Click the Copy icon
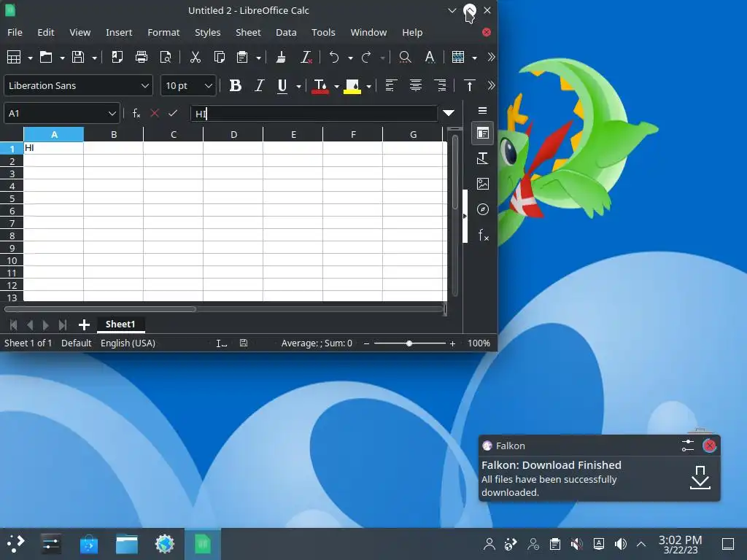The height and width of the screenshot is (560, 747). (x=219, y=57)
